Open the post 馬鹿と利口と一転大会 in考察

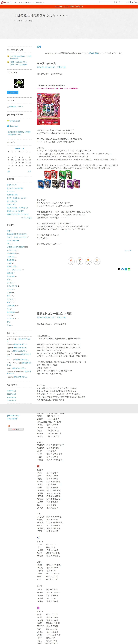54,314
